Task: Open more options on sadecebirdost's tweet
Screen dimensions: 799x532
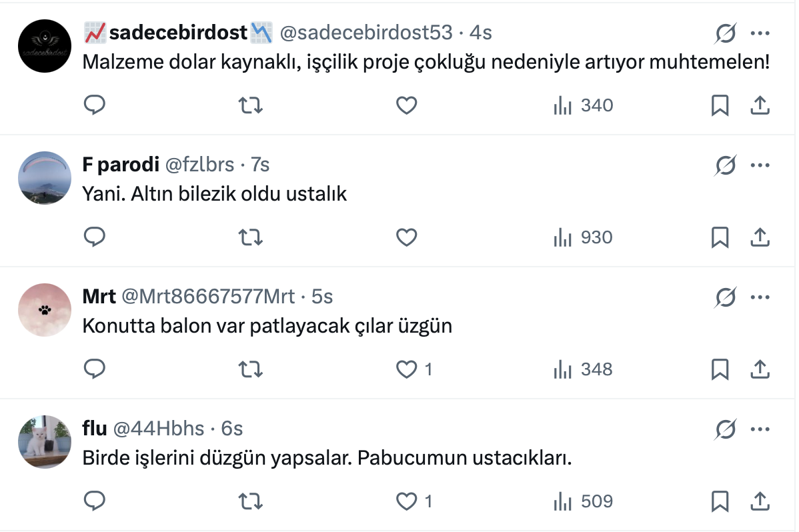Action: [760, 33]
